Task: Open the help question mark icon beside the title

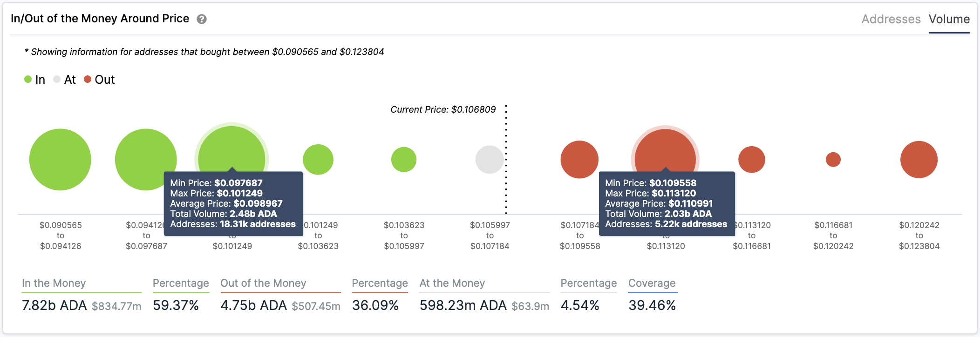Action: point(202,19)
